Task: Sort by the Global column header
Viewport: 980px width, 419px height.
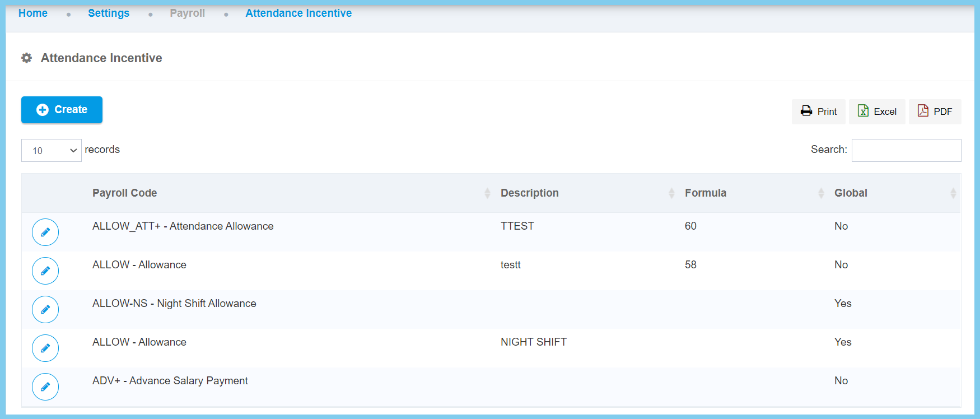Action: point(851,193)
